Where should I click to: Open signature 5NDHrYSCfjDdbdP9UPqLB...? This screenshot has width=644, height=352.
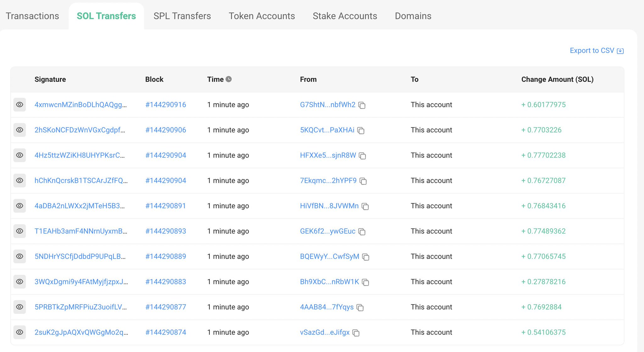pos(80,256)
